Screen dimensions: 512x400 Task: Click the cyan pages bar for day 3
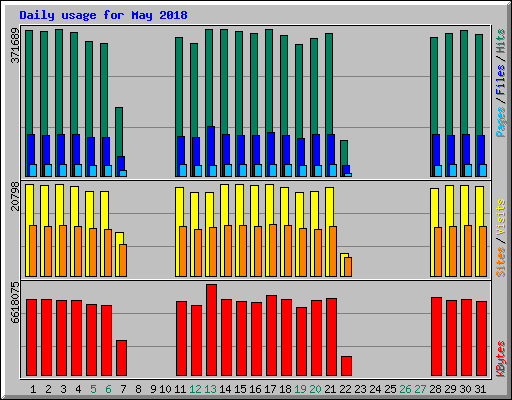[x=63, y=170]
